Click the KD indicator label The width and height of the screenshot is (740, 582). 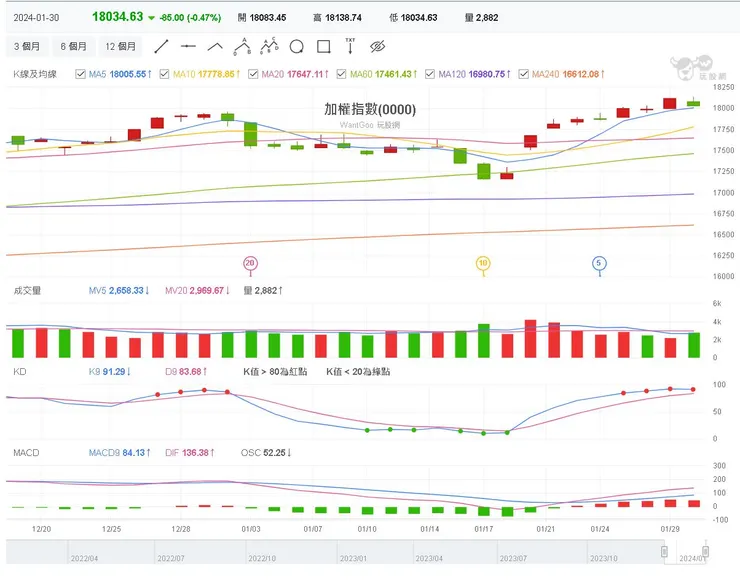[20, 371]
